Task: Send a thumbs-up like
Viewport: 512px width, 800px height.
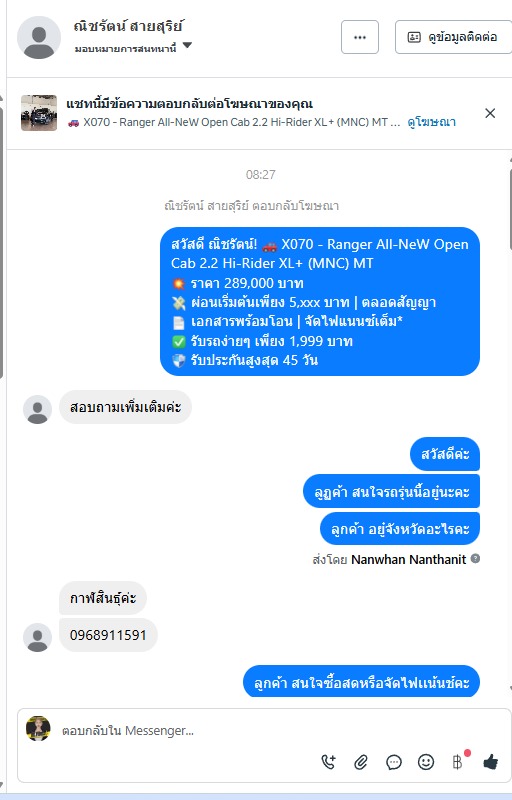Action: [x=491, y=762]
